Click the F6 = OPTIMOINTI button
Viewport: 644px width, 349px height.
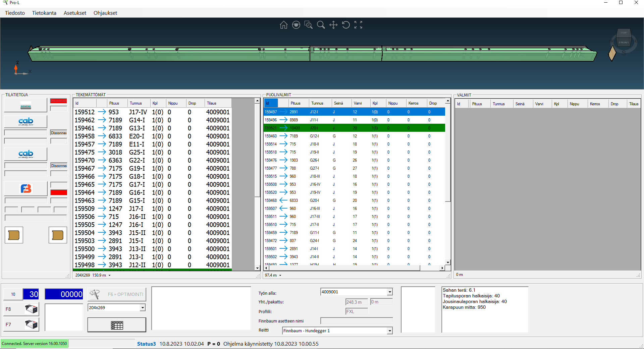pos(117,294)
